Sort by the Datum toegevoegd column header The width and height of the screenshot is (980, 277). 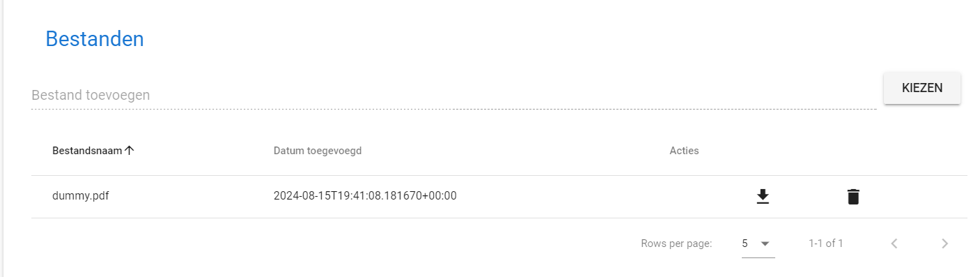(318, 150)
